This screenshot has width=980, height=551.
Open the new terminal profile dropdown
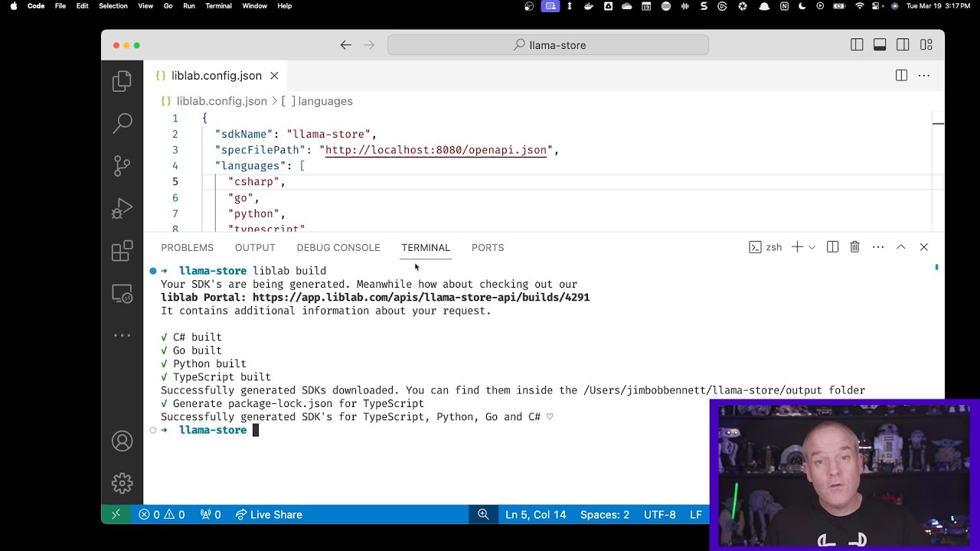(812, 247)
